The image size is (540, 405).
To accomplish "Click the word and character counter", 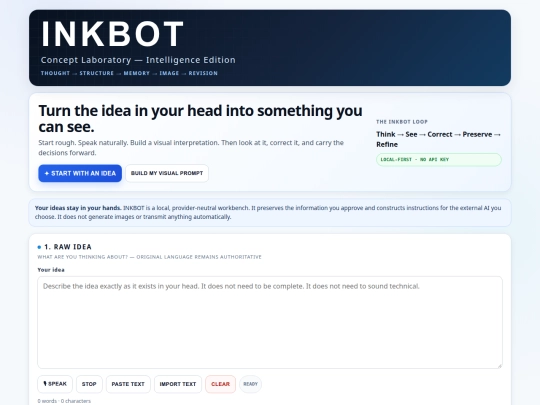I will tap(64, 401).
